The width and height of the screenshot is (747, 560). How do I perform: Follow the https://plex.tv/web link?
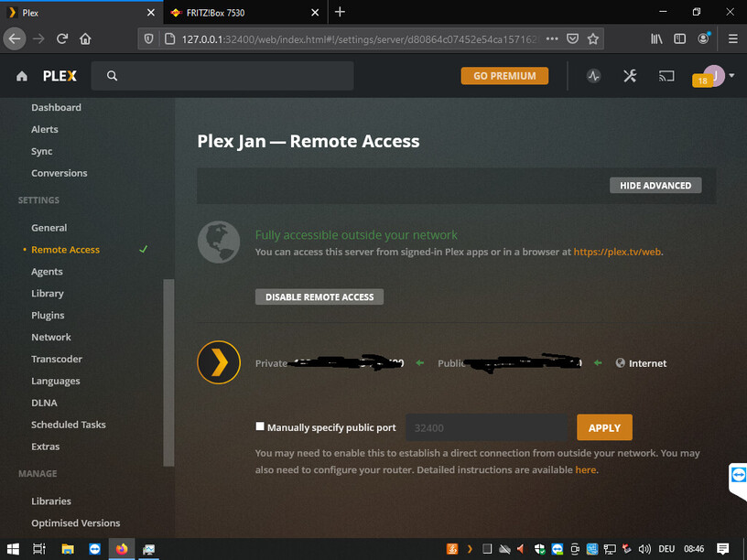click(x=617, y=252)
